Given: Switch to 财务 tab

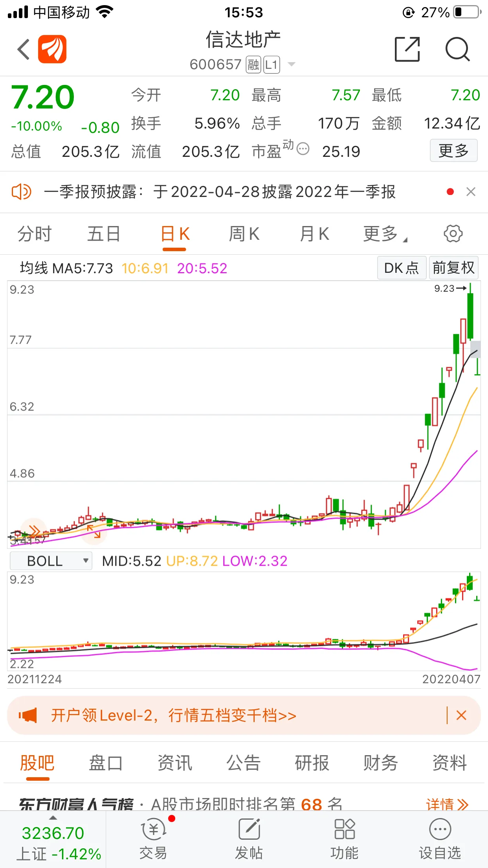Looking at the screenshot, I should (380, 763).
